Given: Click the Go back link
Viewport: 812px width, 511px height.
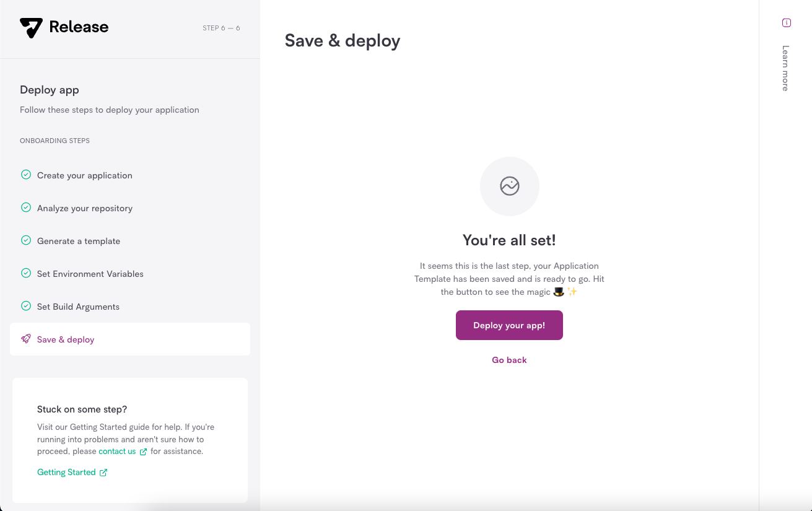Looking at the screenshot, I should [x=509, y=360].
